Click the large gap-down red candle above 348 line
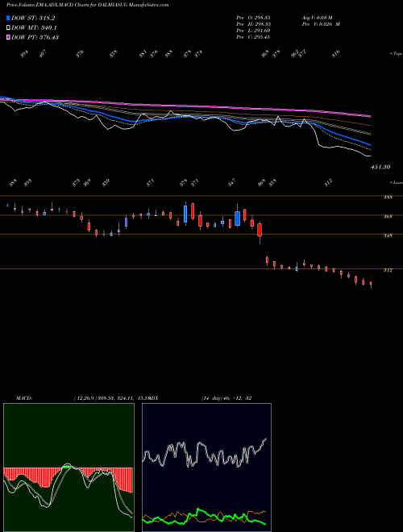Viewport: 403px width, 532px height. (x=260, y=231)
